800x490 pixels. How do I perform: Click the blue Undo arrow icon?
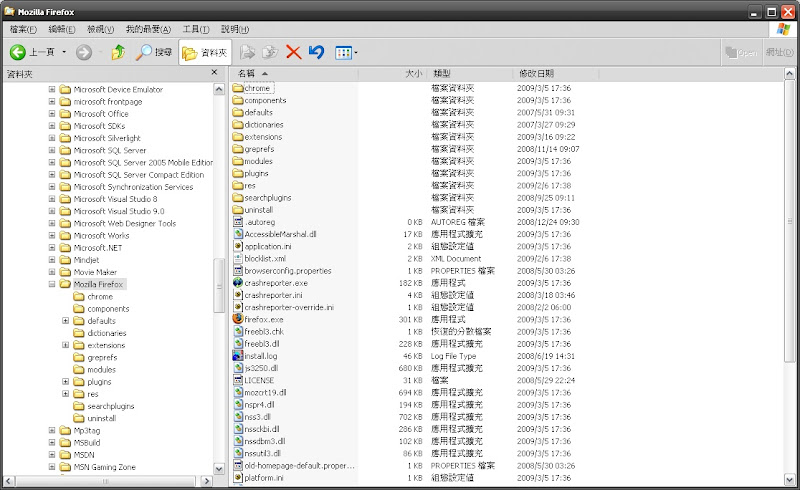tap(316, 52)
